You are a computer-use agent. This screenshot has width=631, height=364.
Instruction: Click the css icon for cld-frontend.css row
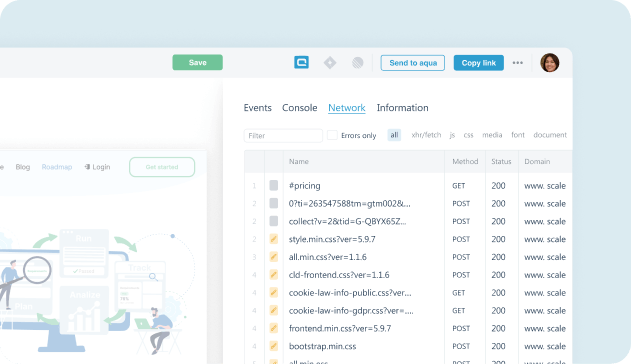pyautogui.click(x=274, y=275)
